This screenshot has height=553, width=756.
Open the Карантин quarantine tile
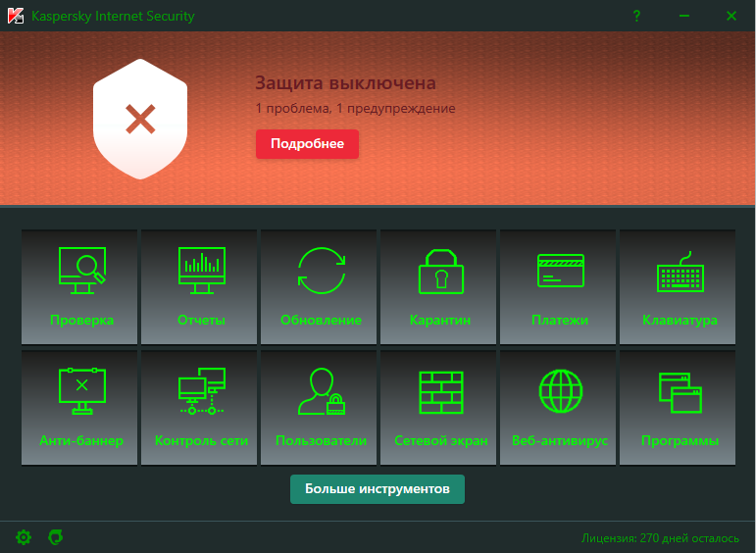click(438, 287)
